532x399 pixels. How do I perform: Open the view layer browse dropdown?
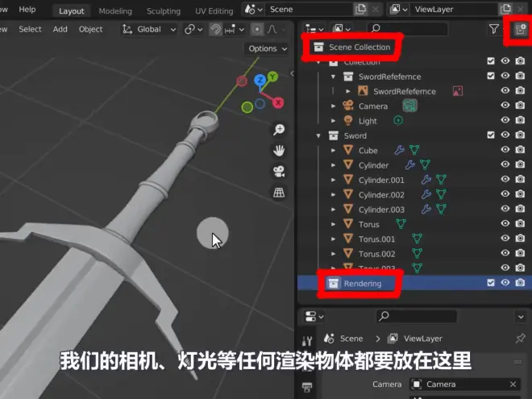pos(399,10)
